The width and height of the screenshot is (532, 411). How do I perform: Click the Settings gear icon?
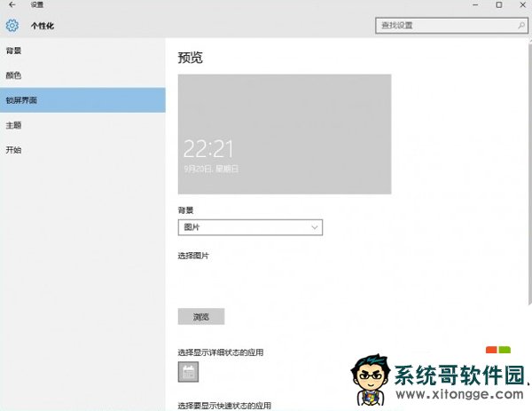click(x=12, y=26)
